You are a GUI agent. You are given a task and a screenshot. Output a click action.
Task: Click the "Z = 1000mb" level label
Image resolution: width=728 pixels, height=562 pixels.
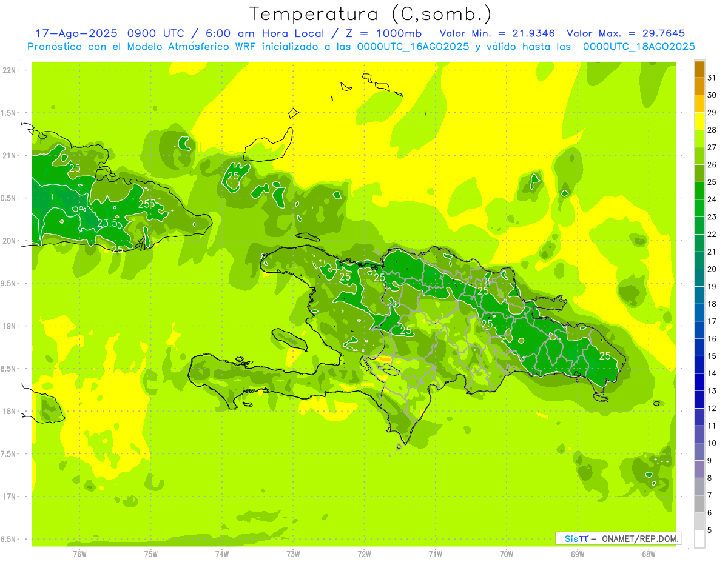coord(383,33)
